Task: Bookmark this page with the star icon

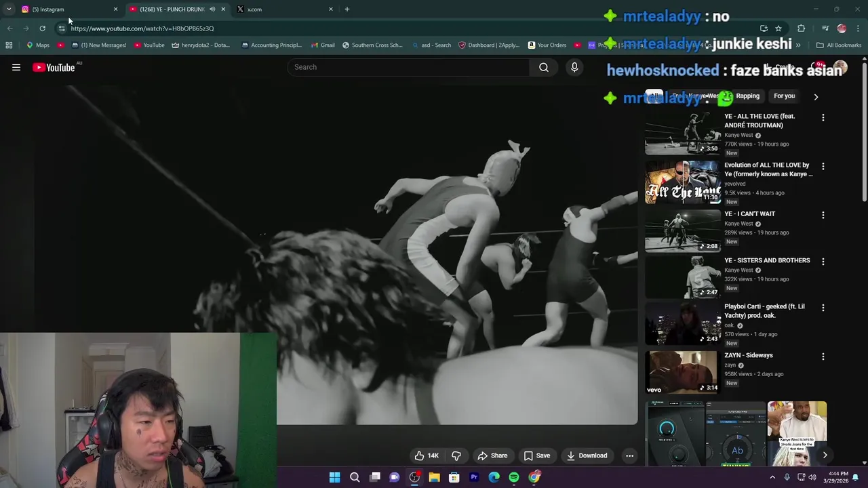Action: pyautogui.click(x=778, y=28)
